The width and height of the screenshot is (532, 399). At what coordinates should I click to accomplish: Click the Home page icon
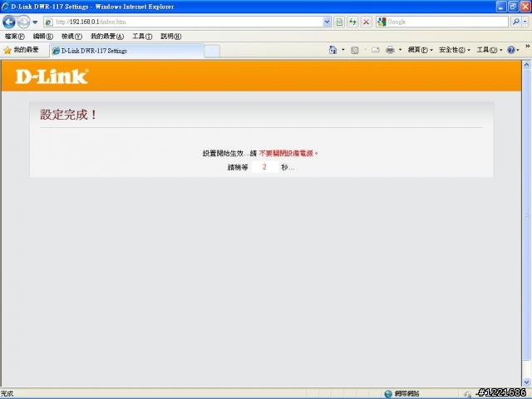[x=332, y=50]
